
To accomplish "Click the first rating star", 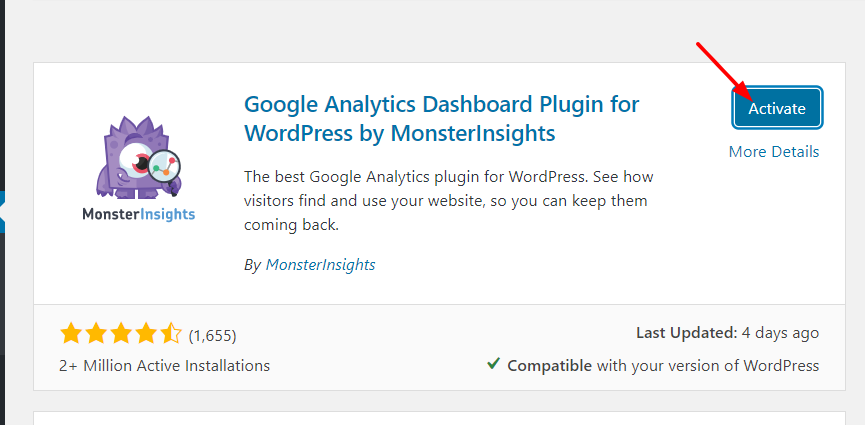I will point(71,334).
